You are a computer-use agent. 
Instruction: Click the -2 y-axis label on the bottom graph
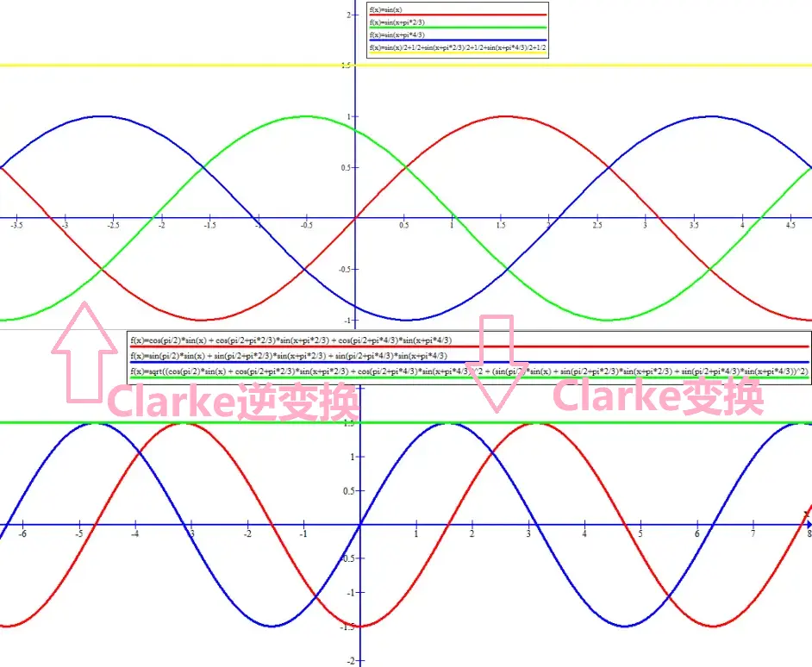click(x=350, y=661)
